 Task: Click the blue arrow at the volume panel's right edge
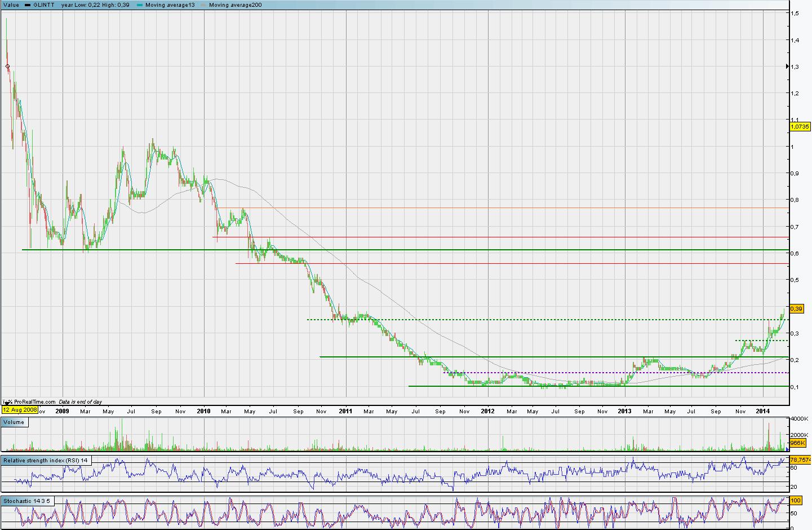(x=788, y=449)
